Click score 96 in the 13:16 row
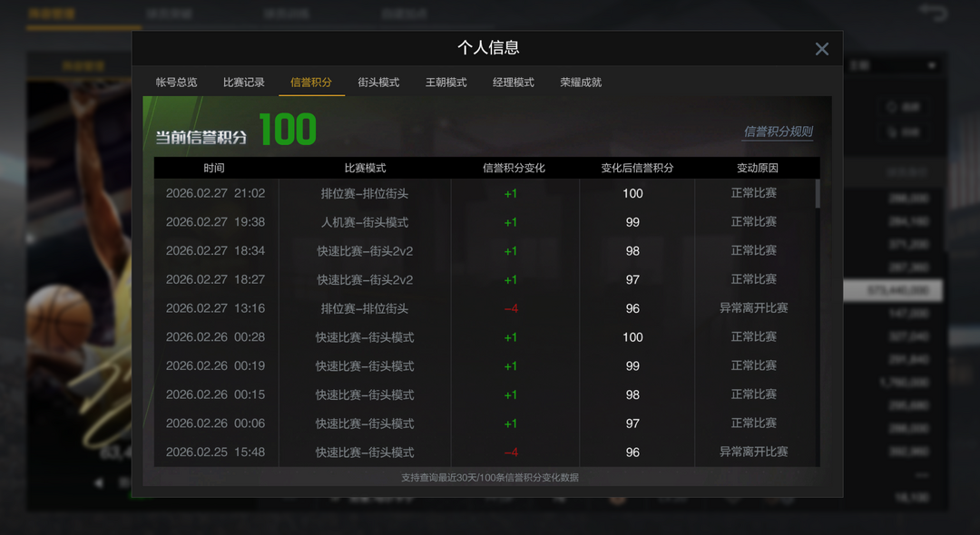980x535 pixels. (x=632, y=308)
